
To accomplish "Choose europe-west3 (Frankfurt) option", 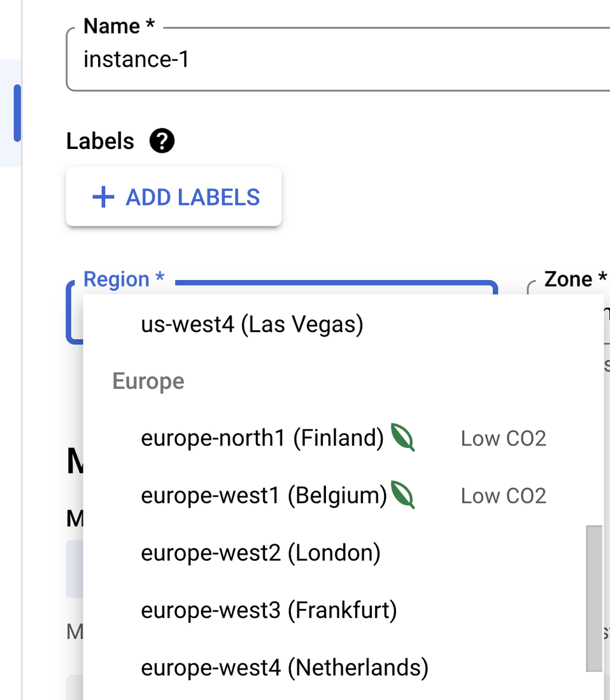I will [269, 610].
